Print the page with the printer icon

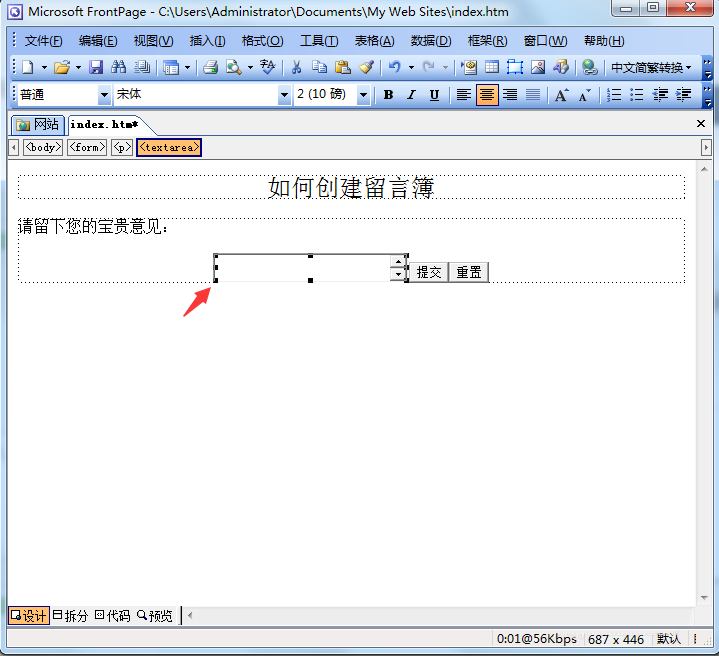click(211, 67)
